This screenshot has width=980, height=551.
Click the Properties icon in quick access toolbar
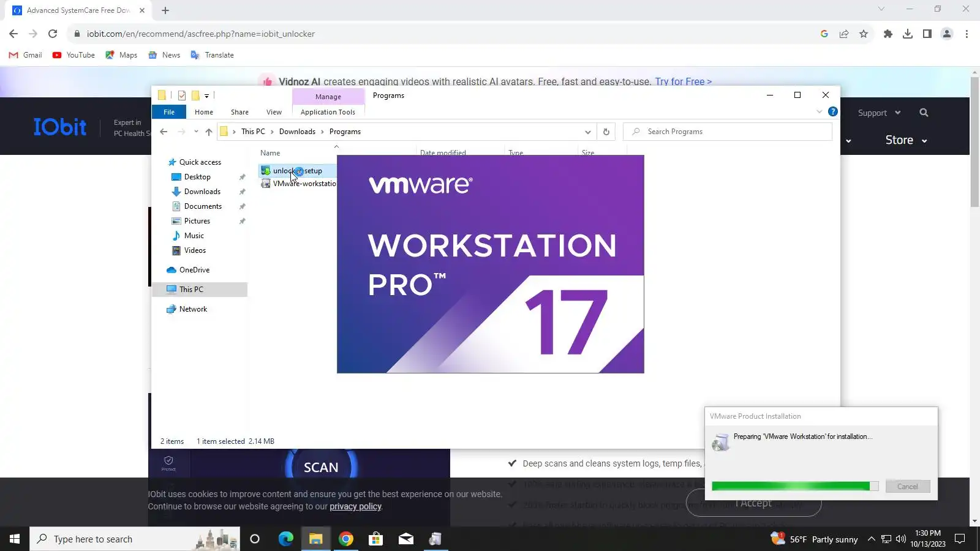tap(182, 96)
